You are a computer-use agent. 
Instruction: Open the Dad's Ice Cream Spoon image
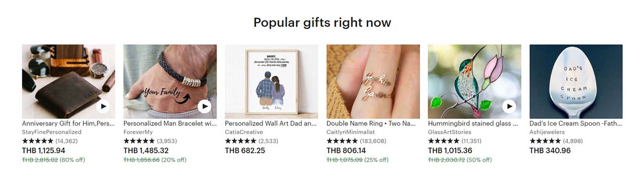click(x=576, y=81)
